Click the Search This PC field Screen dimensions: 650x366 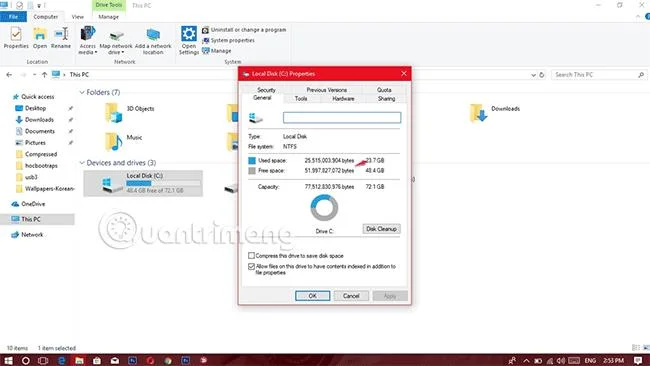(x=599, y=75)
